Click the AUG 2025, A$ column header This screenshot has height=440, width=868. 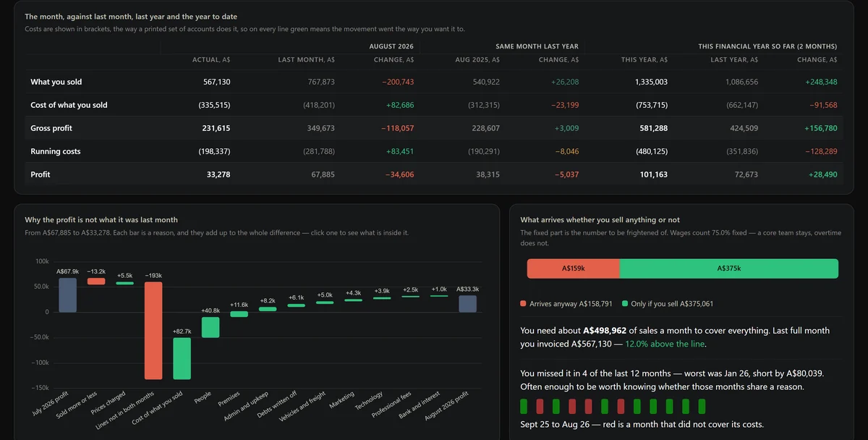point(476,59)
